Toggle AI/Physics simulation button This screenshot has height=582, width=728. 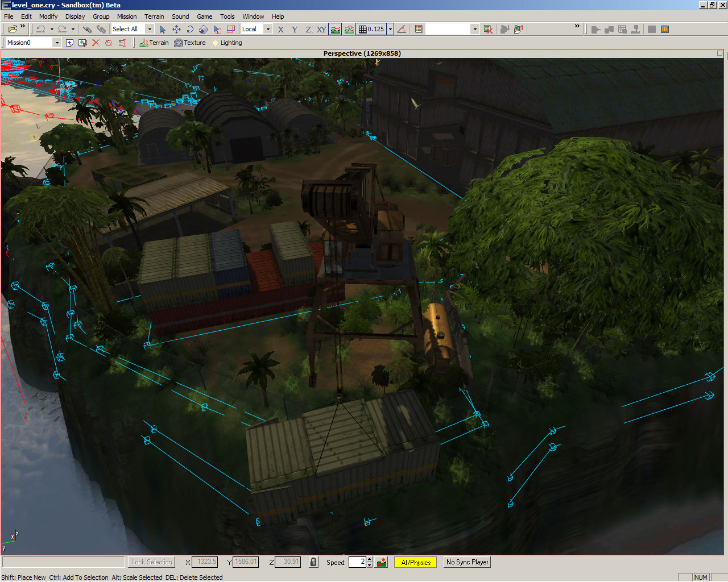[x=416, y=562]
